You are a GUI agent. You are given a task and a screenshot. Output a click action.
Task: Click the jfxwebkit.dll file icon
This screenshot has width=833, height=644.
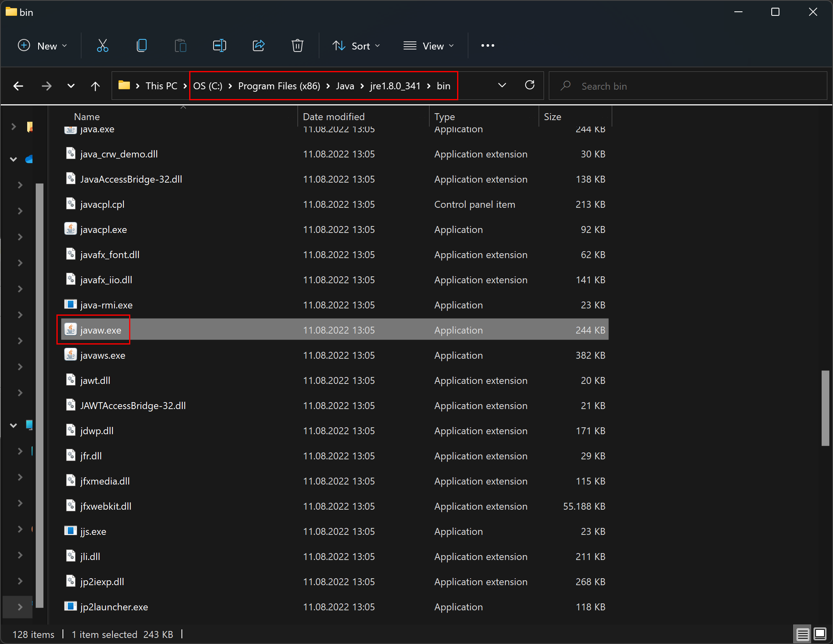coord(71,506)
